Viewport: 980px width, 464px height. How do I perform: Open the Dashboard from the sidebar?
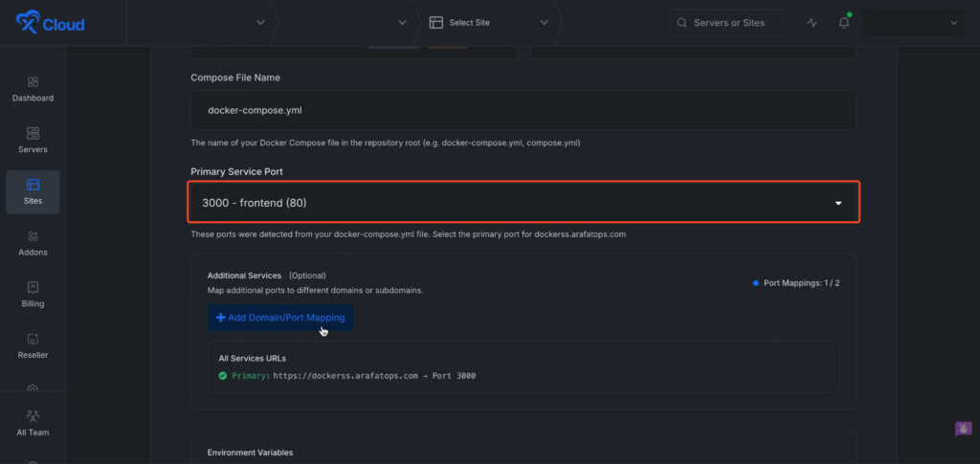point(33,89)
